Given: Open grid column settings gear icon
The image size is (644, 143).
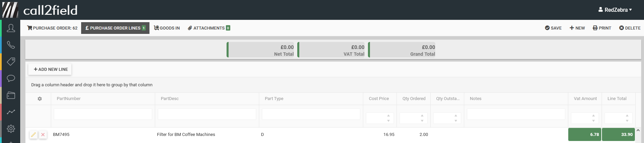Looking at the screenshot, I should [x=40, y=99].
